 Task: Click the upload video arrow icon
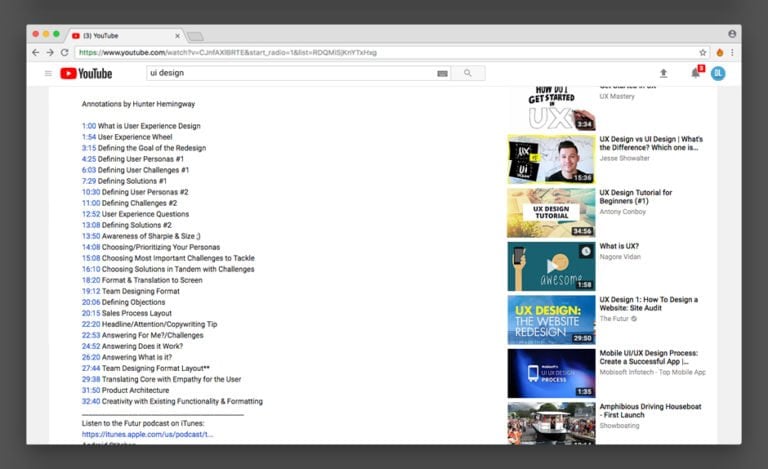[663, 73]
